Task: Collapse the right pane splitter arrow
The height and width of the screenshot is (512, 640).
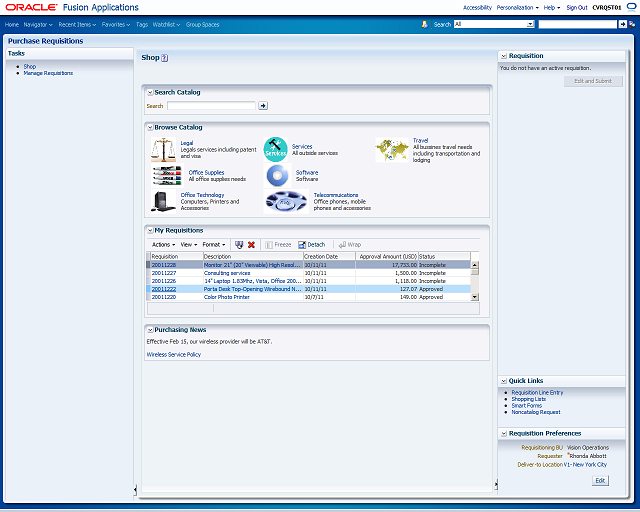Action: 496,485
